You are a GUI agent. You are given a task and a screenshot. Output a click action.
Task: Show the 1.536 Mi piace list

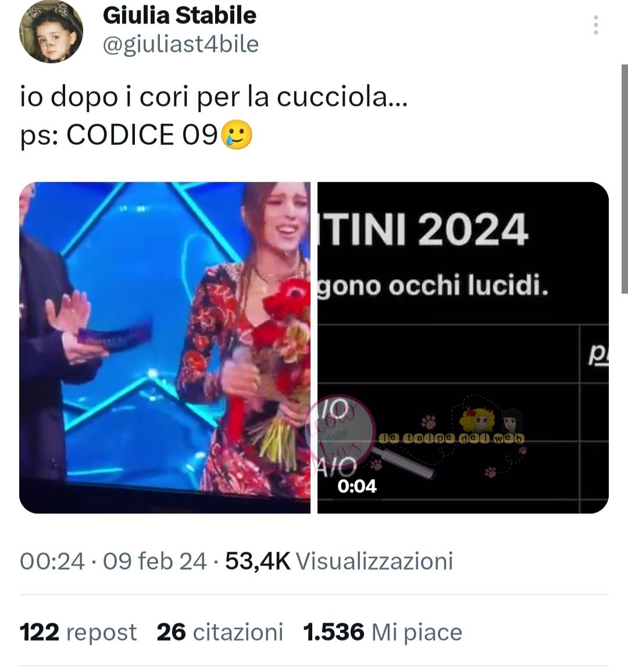[383, 632]
